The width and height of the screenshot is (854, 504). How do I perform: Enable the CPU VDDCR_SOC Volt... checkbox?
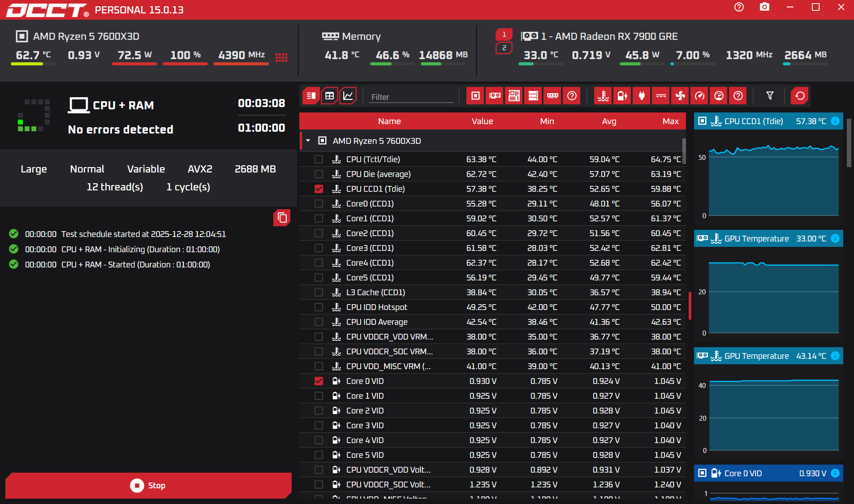[319, 484]
